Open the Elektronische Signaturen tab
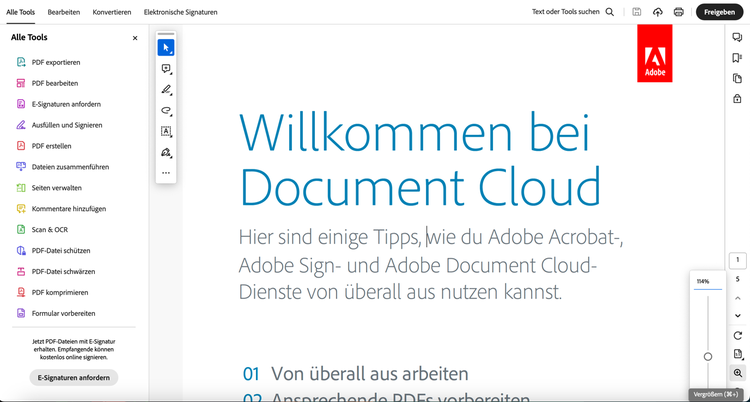This screenshot has width=750, height=402. pos(180,12)
